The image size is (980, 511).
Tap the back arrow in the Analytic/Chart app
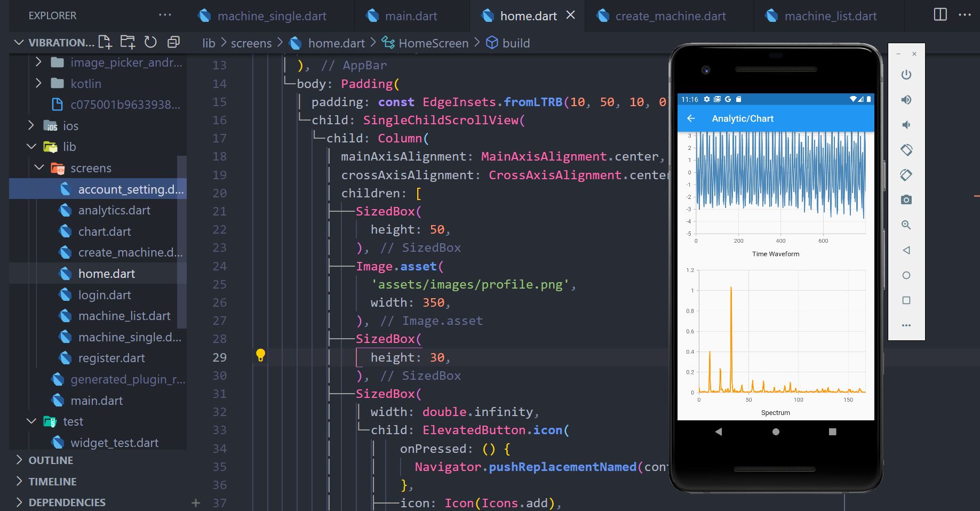691,118
